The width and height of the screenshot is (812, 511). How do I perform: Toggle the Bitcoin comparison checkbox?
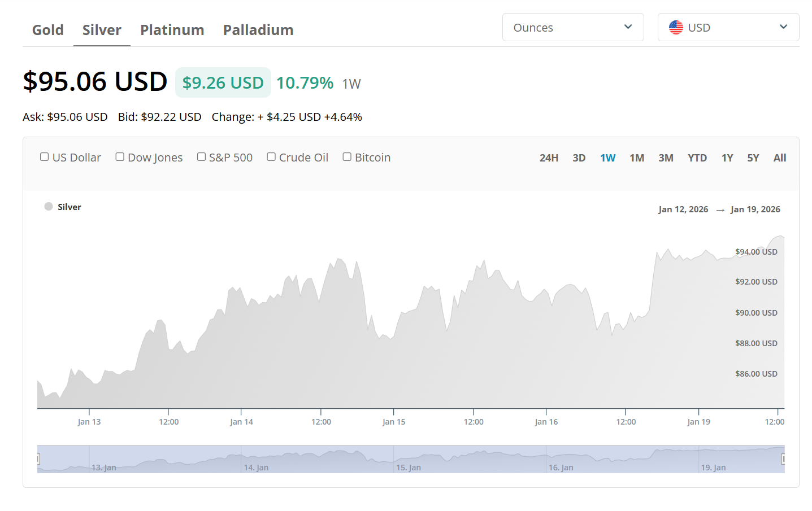(x=347, y=157)
